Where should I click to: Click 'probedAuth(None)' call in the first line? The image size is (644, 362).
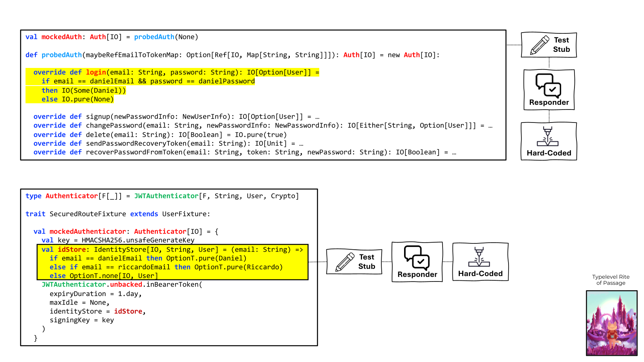[x=166, y=37]
